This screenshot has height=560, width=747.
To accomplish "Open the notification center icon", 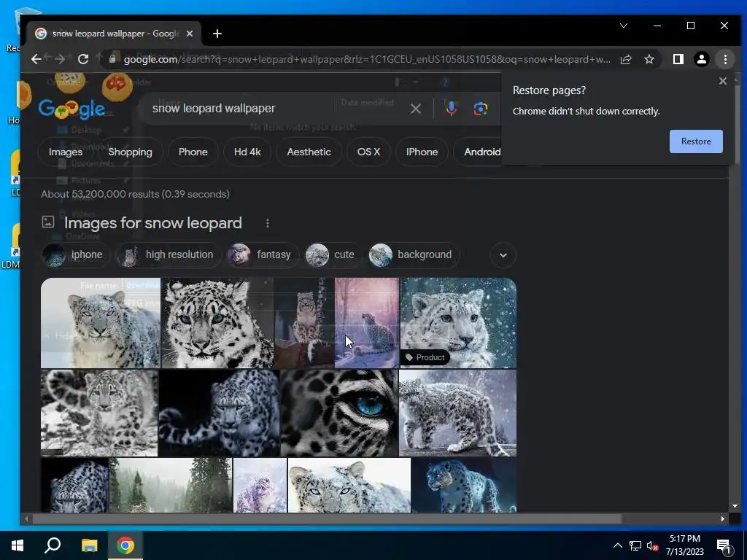I will click(724, 547).
